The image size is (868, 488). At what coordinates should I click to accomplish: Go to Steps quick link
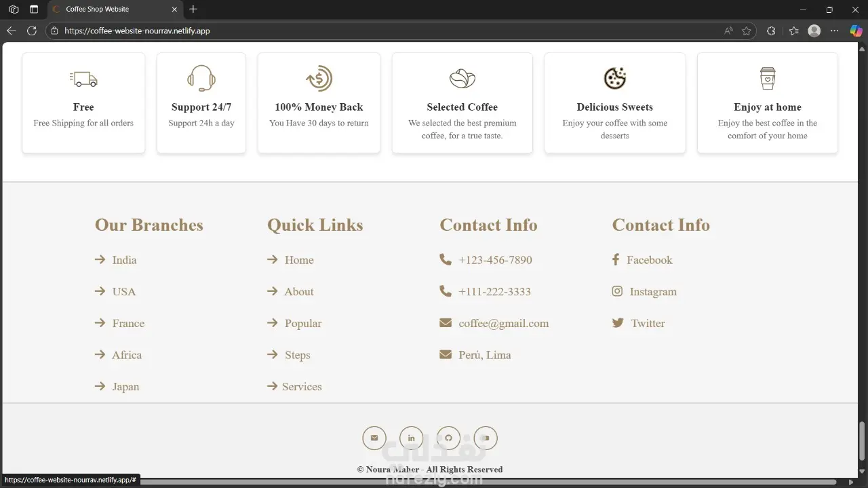pos(297,355)
